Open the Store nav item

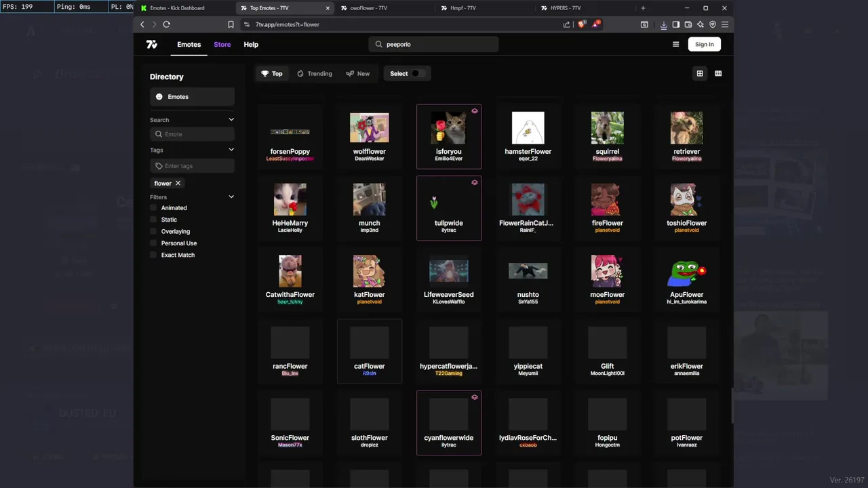coord(222,44)
